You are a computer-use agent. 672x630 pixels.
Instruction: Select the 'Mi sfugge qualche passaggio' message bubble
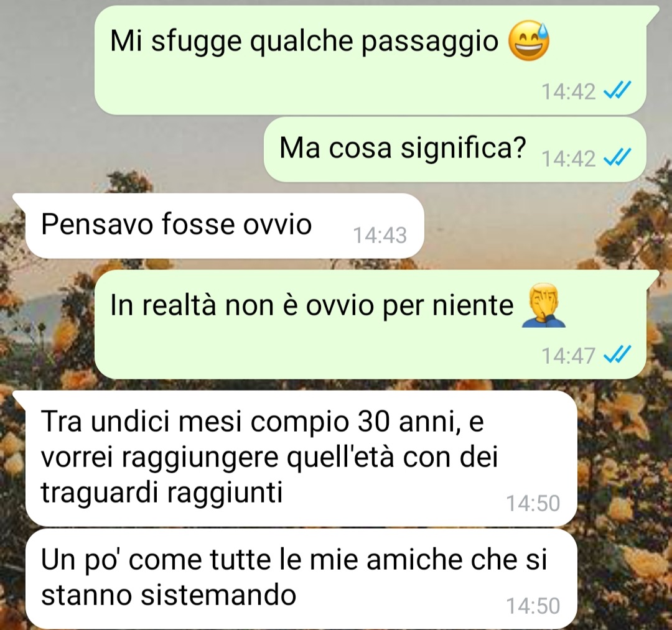point(371,60)
